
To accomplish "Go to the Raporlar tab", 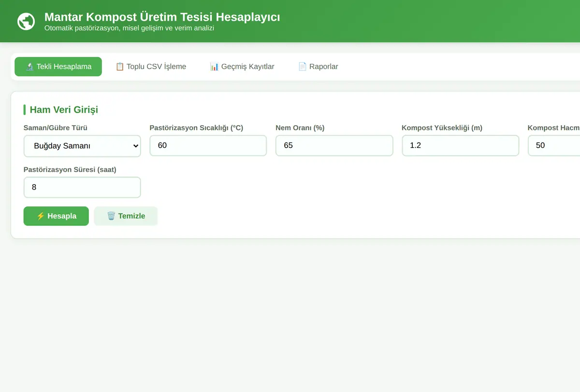I will tap(318, 67).
